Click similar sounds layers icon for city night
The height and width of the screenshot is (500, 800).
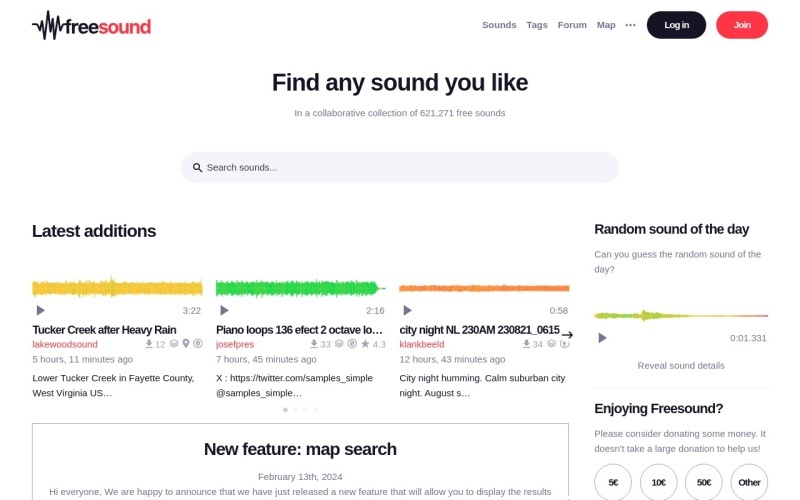coord(552,344)
